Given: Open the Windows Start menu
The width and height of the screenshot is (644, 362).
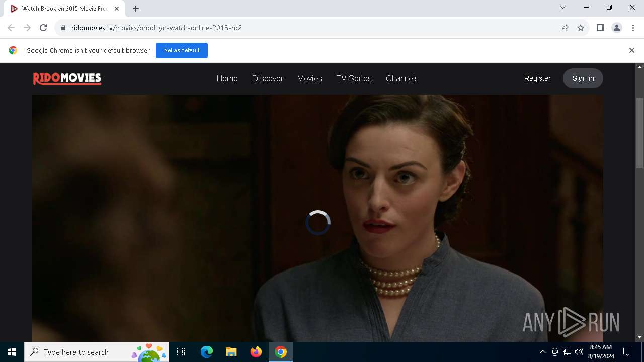Looking at the screenshot, I should click(x=12, y=352).
